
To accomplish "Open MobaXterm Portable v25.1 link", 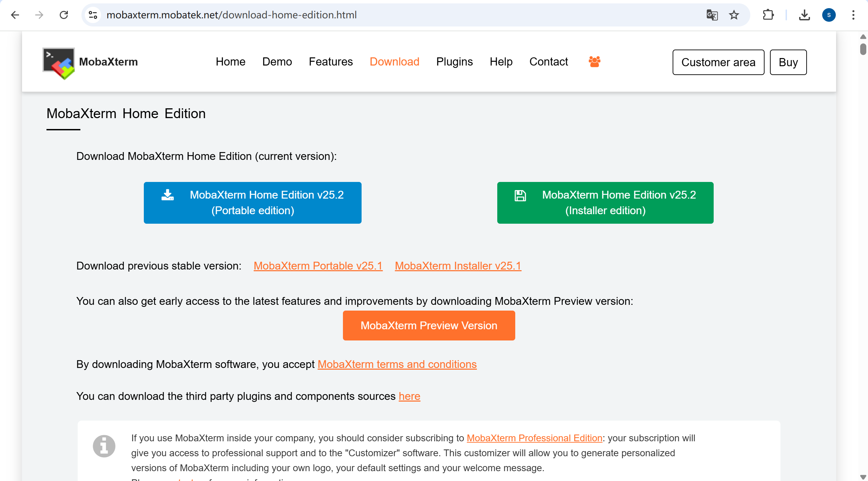I will click(318, 266).
